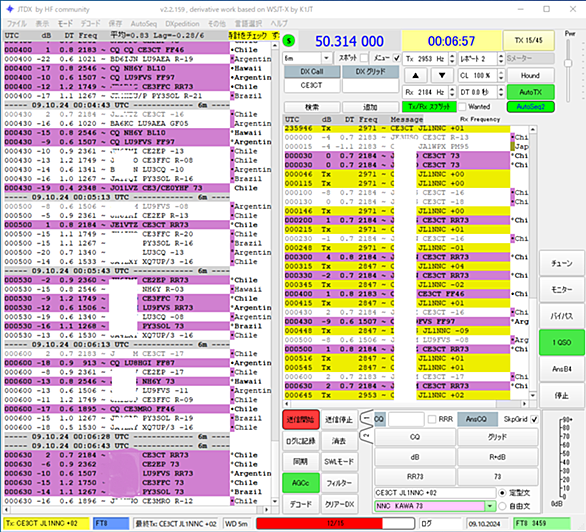This screenshot has height=532, width=586.
Task: Decrease CL 100% spinner down arrow
Action: 501,78
